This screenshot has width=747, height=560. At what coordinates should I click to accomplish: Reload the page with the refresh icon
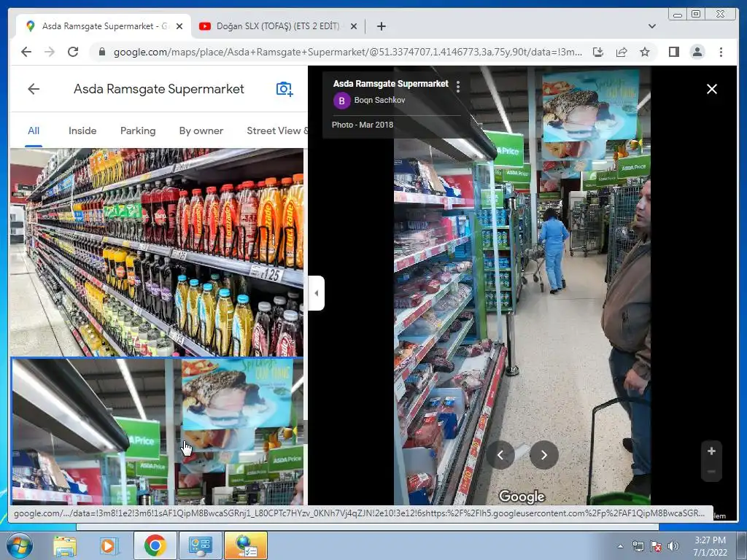(x=73, y=52)
